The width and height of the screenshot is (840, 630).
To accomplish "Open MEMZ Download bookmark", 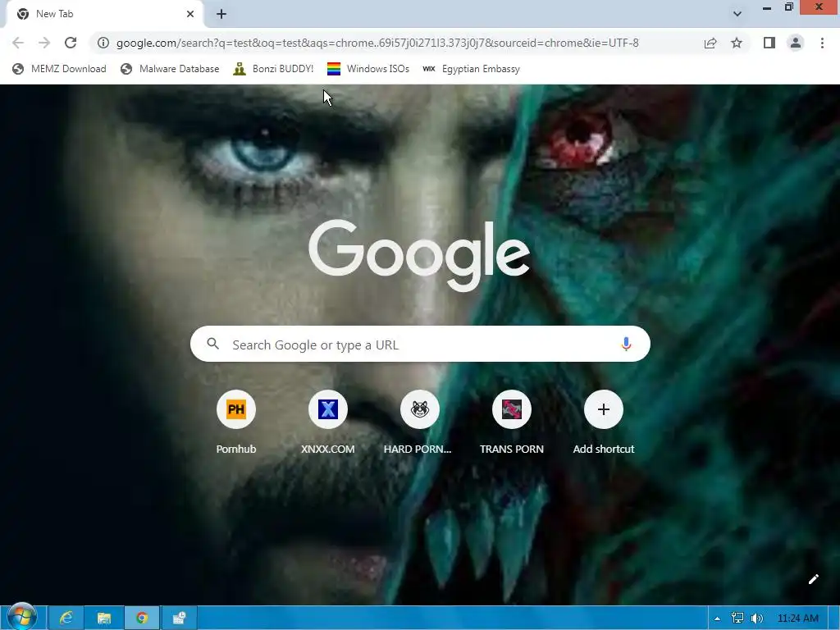I will click(59, 69).
